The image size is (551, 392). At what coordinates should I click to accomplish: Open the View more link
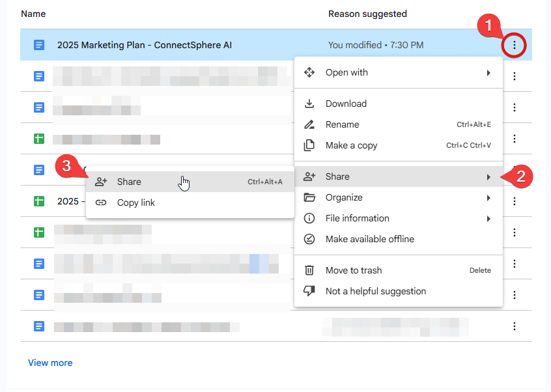[50, 363]
